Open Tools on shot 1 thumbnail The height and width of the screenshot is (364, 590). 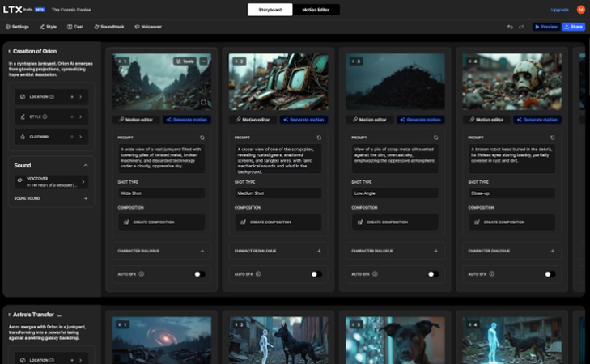185,61
